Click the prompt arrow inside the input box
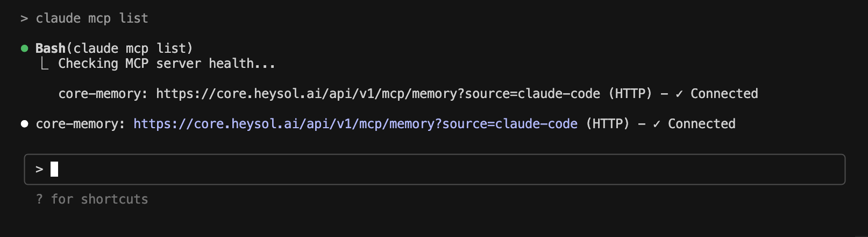This screenshot has height=237, width=868. pos(39,169)
